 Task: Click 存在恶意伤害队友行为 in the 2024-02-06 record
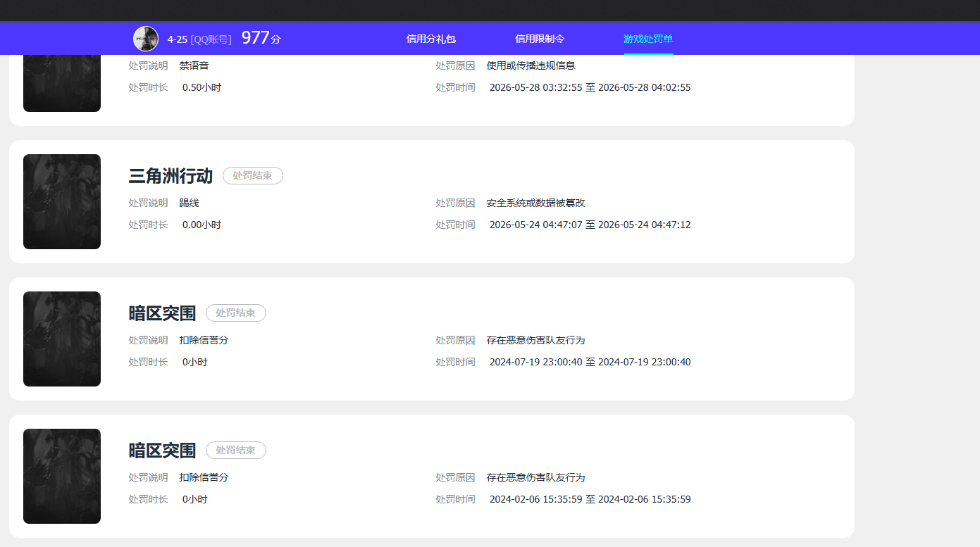tap(535, 477)
